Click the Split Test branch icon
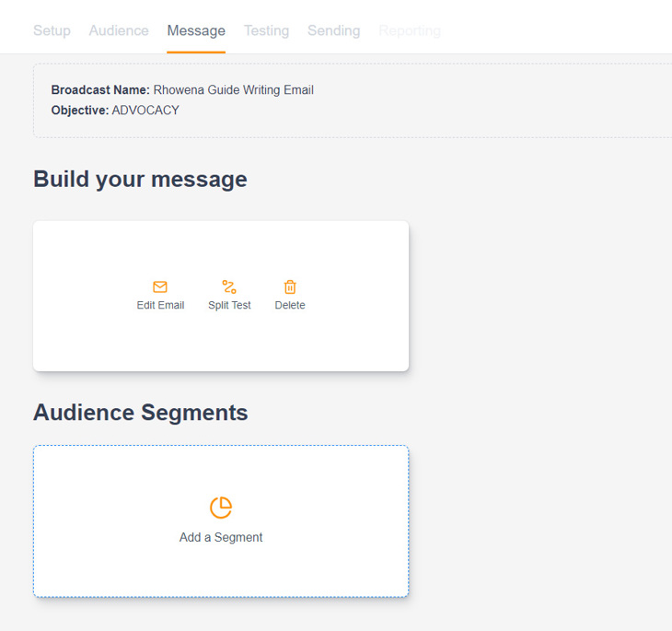Screen dimensions: 672x631 tap(229, 286)
